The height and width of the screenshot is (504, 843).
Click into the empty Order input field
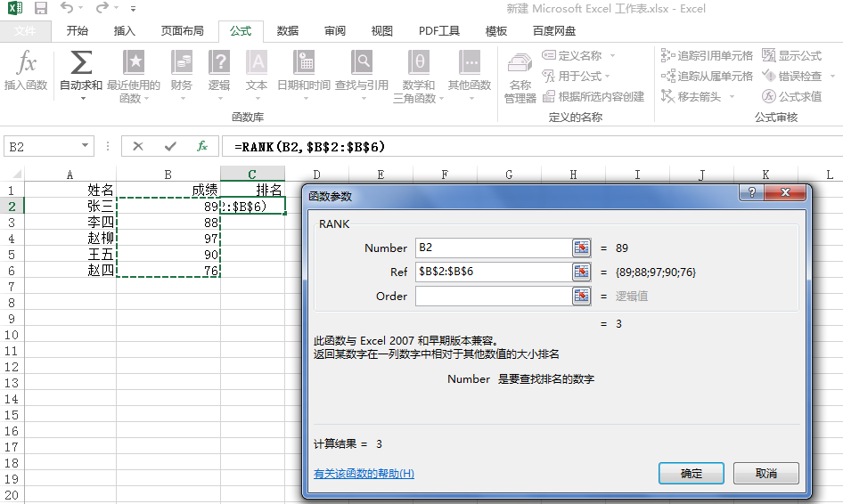click(493, 296)
